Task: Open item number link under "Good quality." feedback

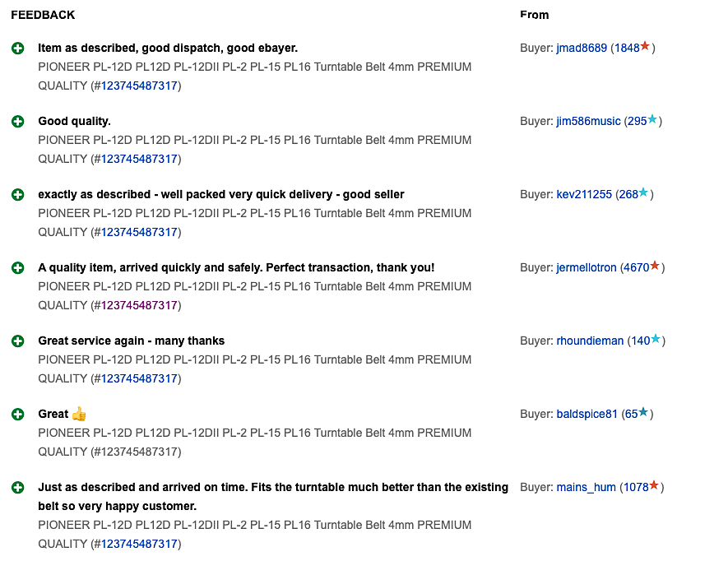Action: click(139, 159)
